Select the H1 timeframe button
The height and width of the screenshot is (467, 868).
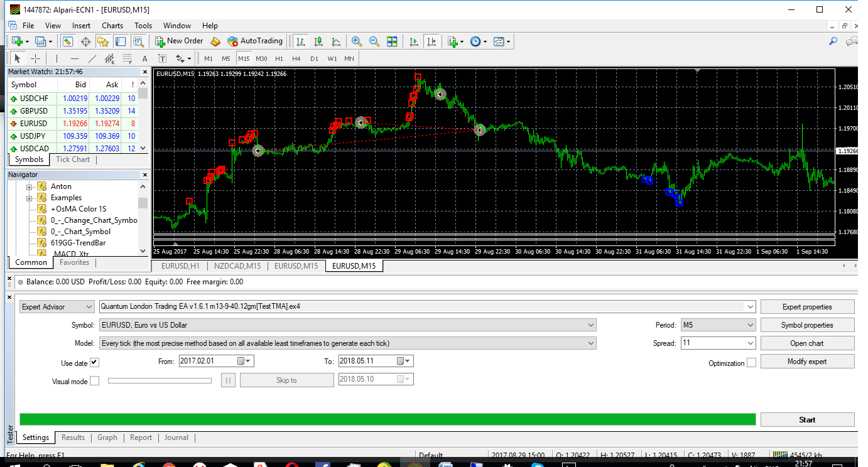tap(279, 58)
